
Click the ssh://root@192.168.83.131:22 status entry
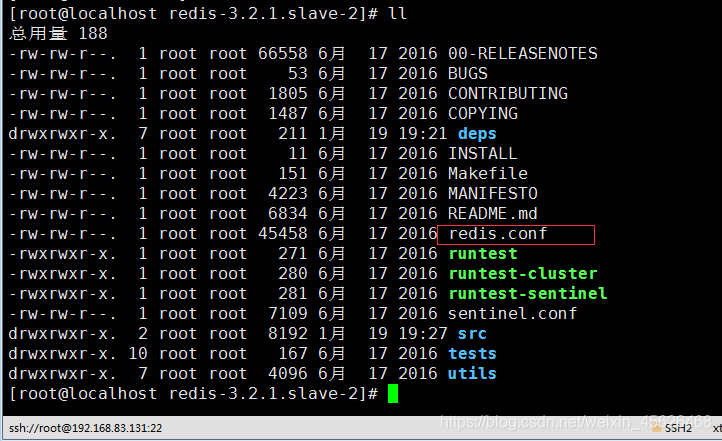(x=86, y=429)
